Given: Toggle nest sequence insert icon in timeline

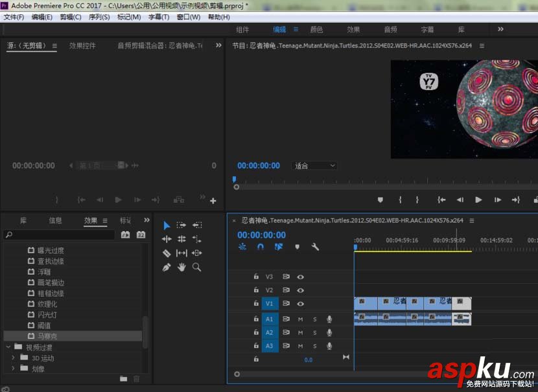Looking at the screenshot, I should click(x=242, y=247).
